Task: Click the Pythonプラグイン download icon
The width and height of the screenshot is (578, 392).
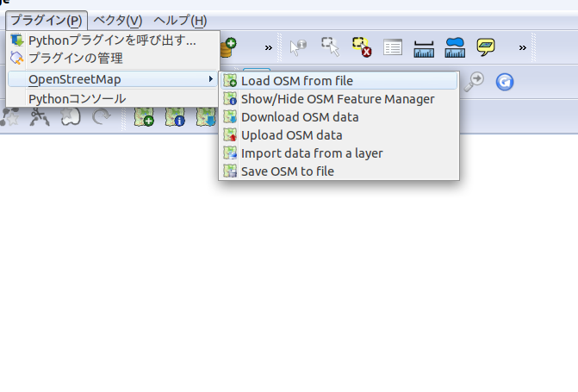Action: pyautogui.click(x=17, y=40)
